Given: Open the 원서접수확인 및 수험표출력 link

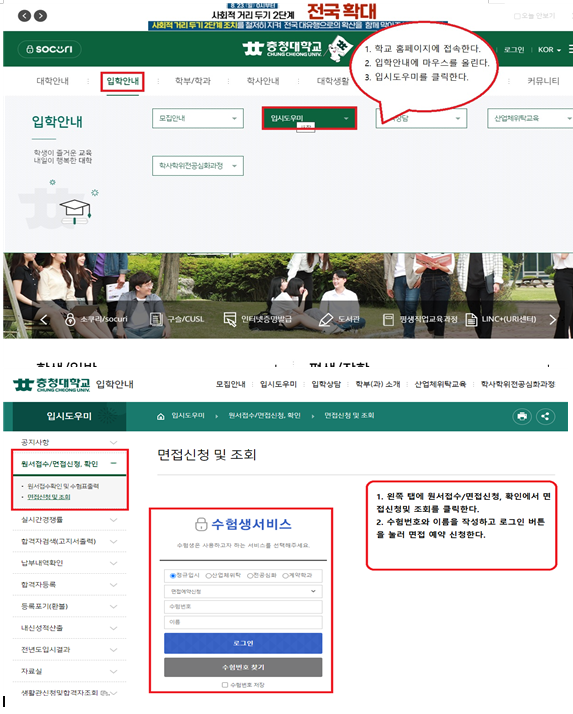Looking at the screenshot, I should click(x=63, y=486).
